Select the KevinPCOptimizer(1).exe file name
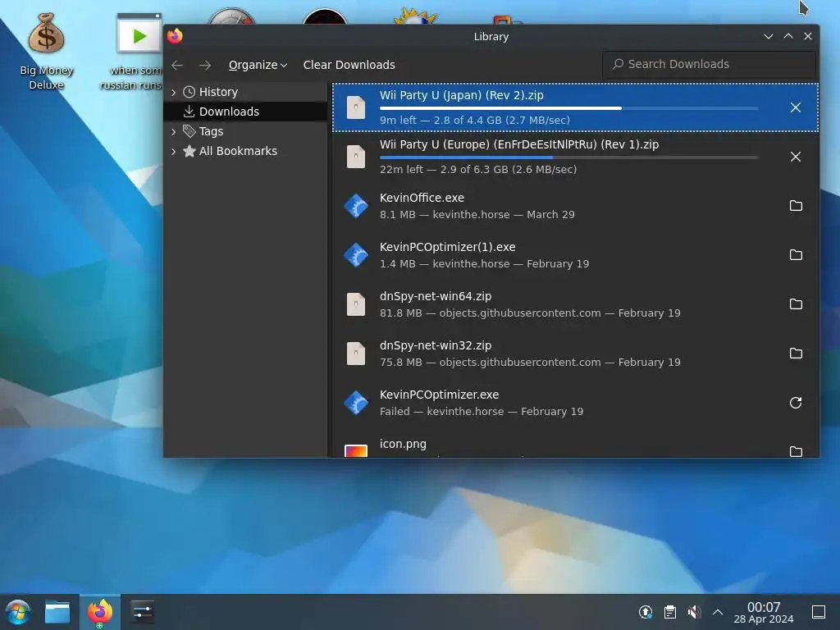This screenshot has width=840, height=630. 447,247
